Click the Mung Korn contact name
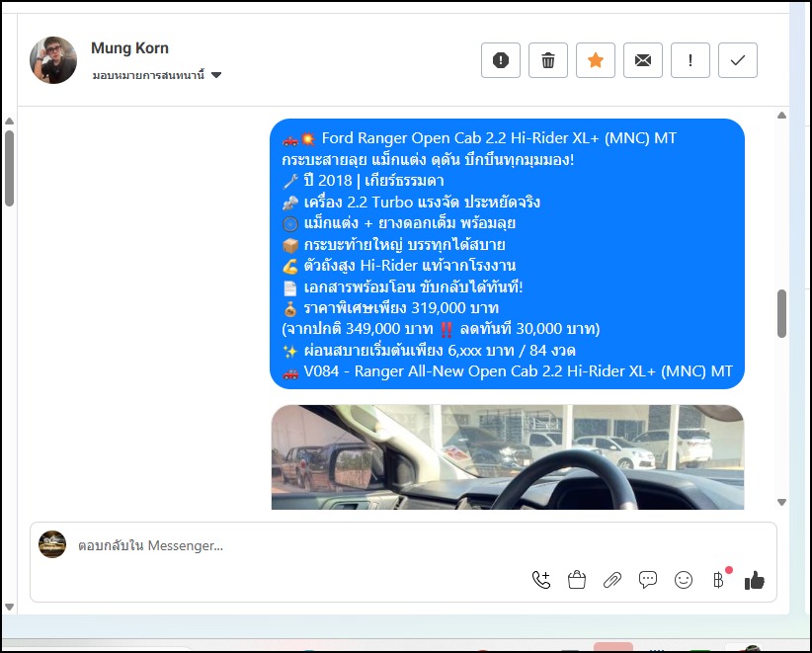 coord(130,48)
